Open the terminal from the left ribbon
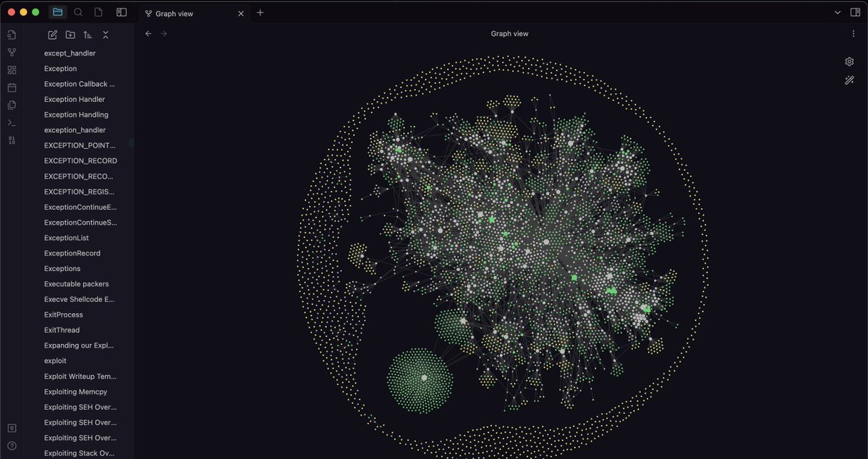 point(12,122)
